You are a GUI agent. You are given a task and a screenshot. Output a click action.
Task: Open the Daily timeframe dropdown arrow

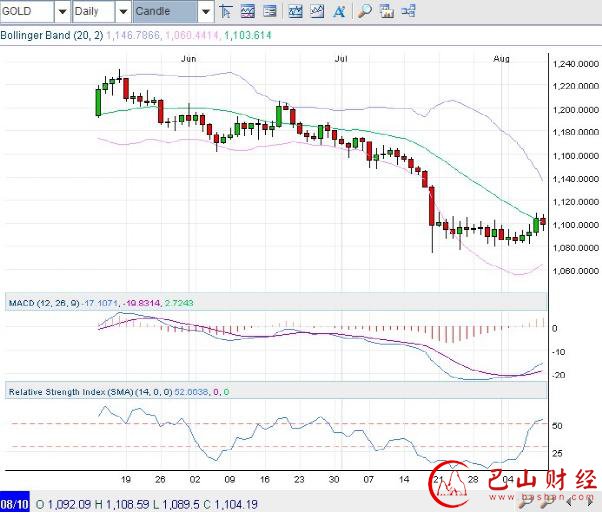123,12
